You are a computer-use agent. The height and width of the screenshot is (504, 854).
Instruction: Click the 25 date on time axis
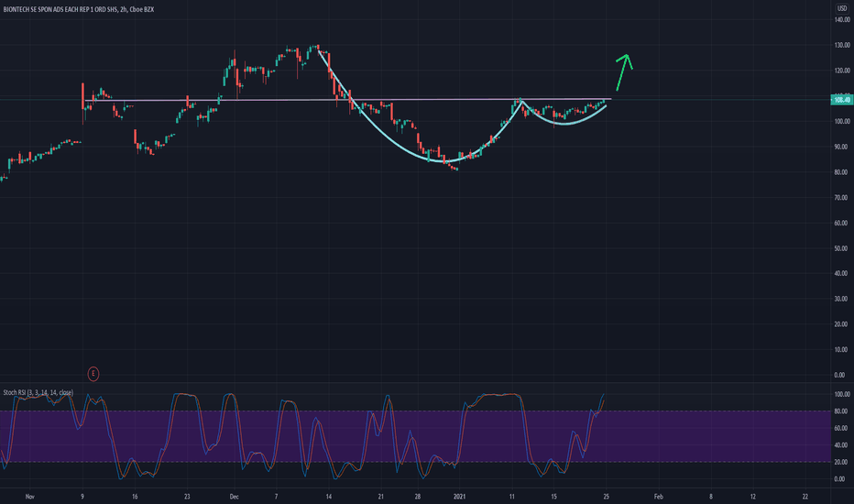(x=607, y=497)
